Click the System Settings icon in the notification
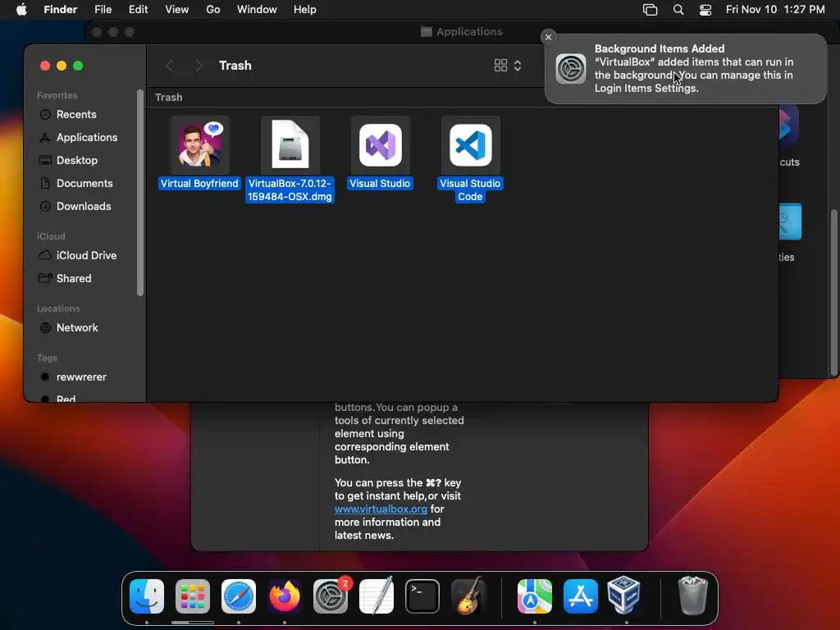Image resolution: width=840 pixels, height=630 pixels. (571, 69)
